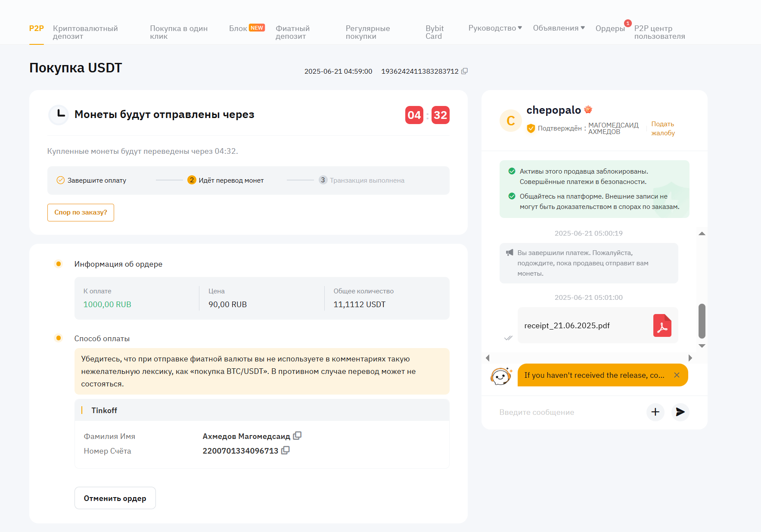Open seller profile chepopalo
Image resolution: width=761 pixels, height=532 pixels.
(554, 110)
